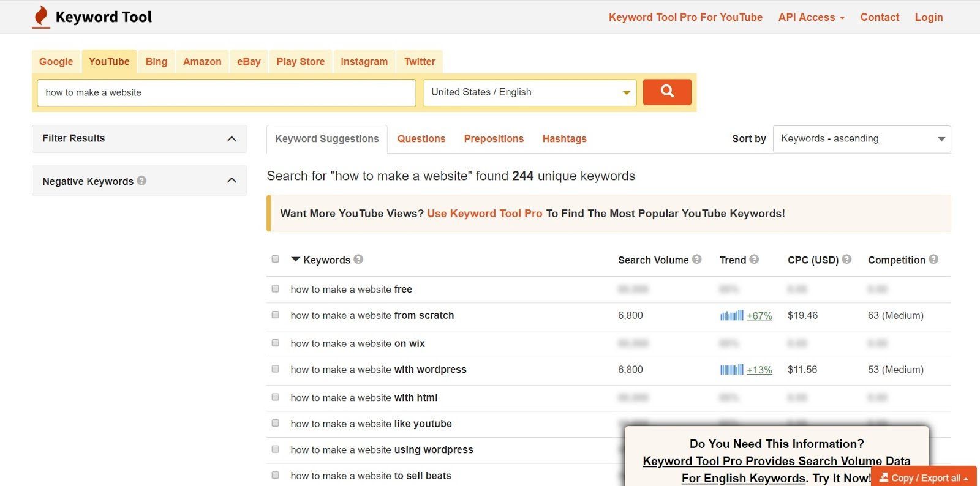Viewport: 980px width, 486px height.
Task: Toggle the select-all keywords checkbox
Action: 275,259
